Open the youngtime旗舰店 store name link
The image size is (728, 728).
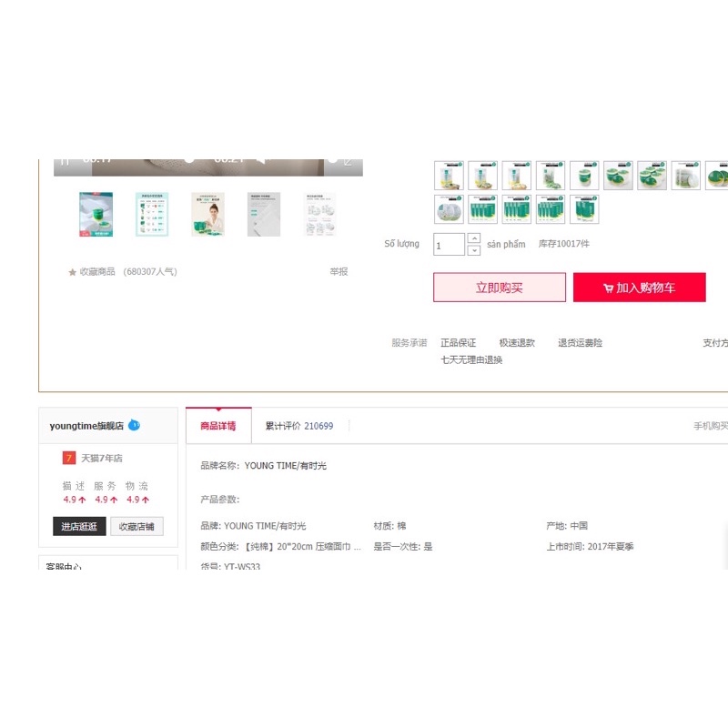click(86, 426)
